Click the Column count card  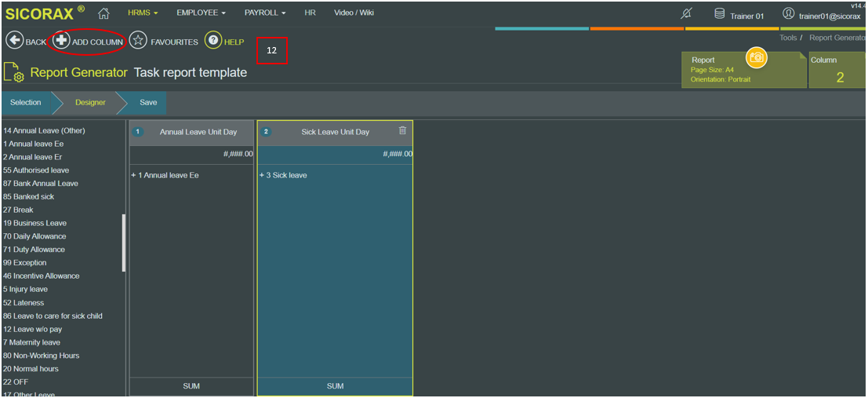point(837,70)
